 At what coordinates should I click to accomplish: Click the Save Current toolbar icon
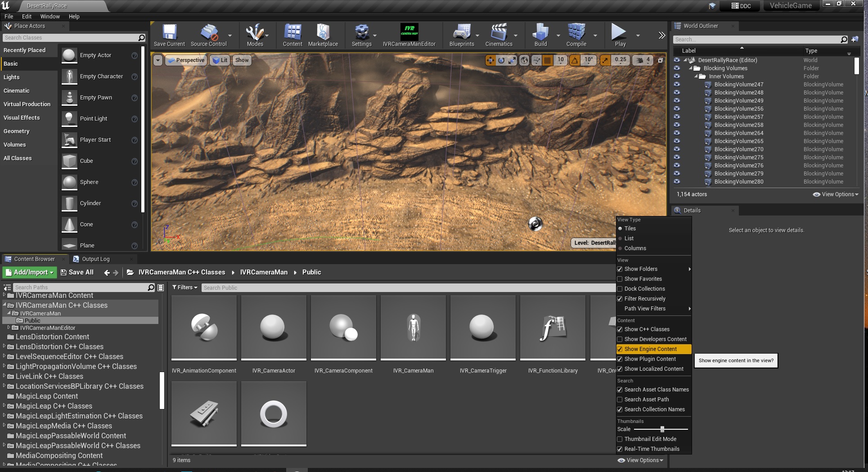[x=169, y=36]
